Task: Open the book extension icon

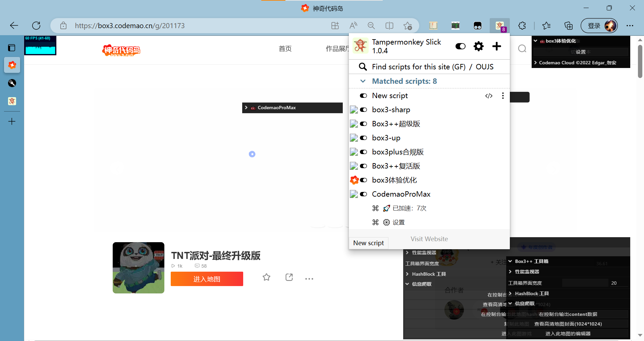Action: pyautogui.click(x=433, y=25)
